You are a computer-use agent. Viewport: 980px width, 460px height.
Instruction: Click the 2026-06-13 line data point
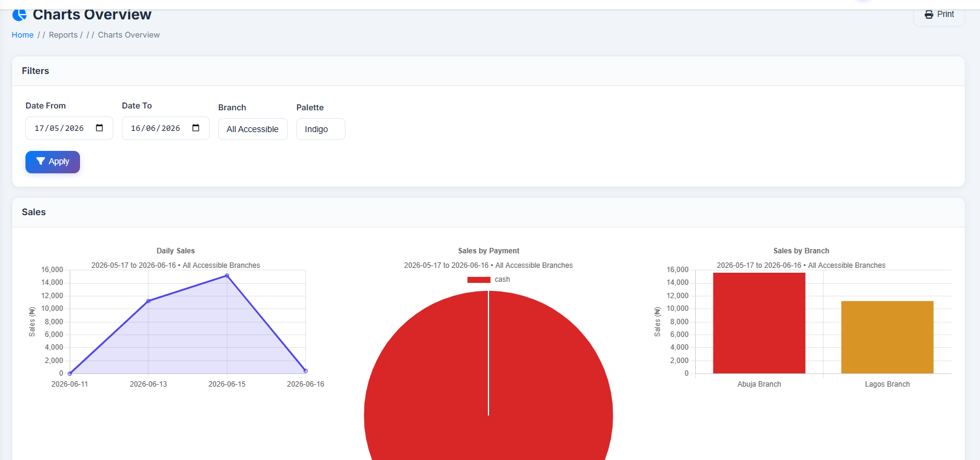click(x=148, y=301)
